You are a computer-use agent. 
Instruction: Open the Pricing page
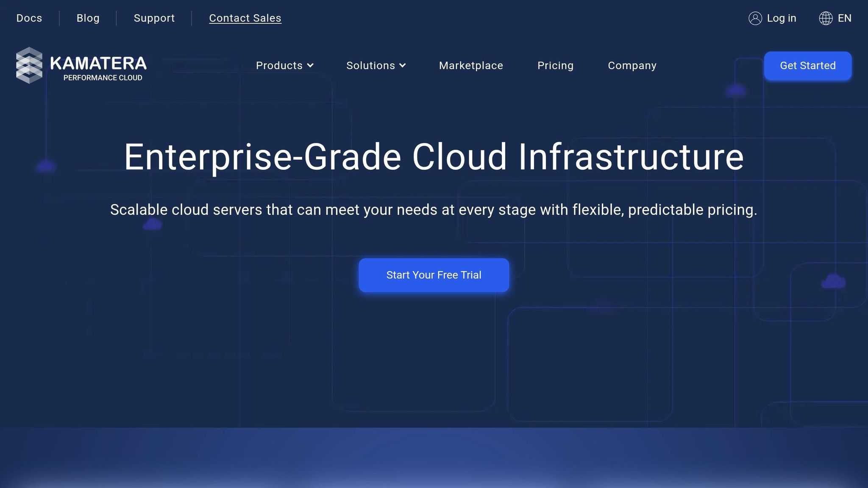[x=555, y=66]
